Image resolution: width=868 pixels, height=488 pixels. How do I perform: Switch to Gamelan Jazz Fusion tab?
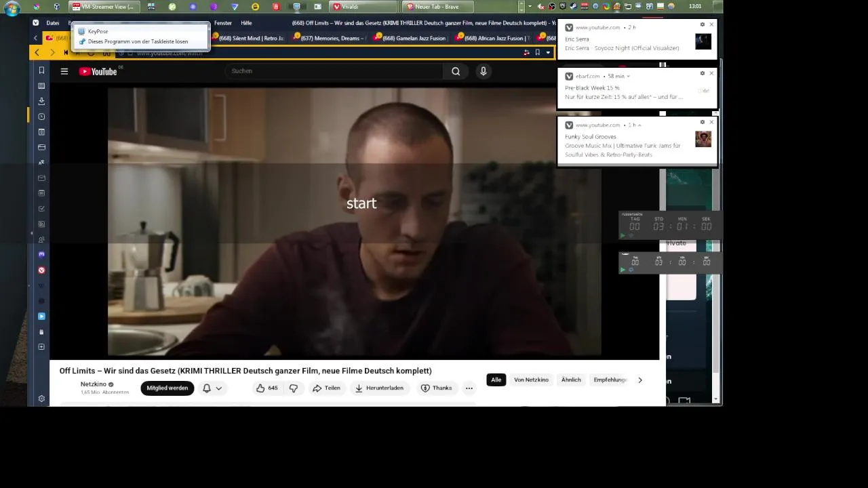point(412,38)
